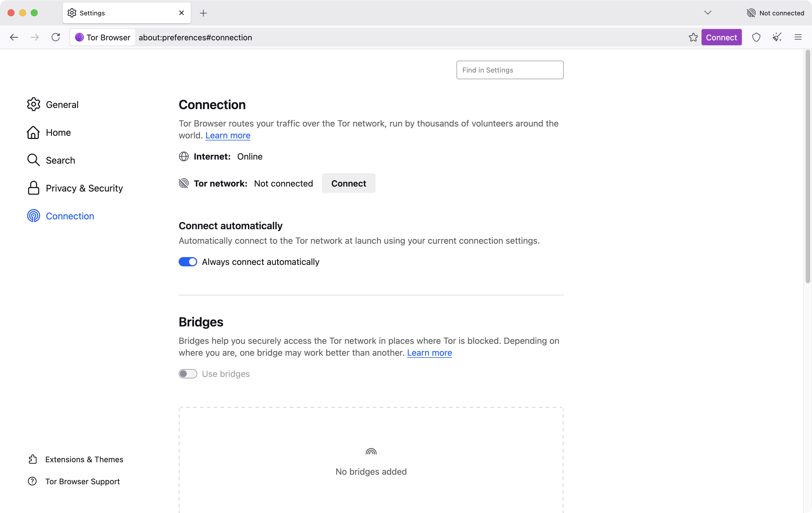Click the Not connected text in title bar
This screenshot has height=513, width=812.
[782, 13]
